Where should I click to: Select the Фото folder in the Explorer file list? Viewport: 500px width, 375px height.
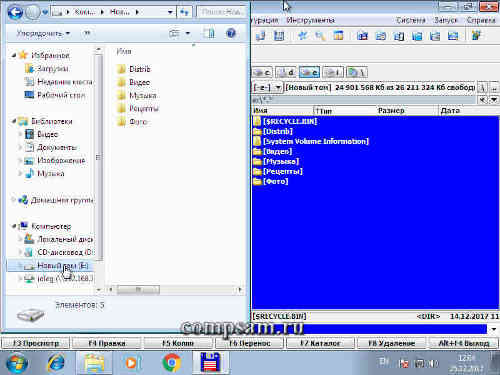click(x=138, y=122)
